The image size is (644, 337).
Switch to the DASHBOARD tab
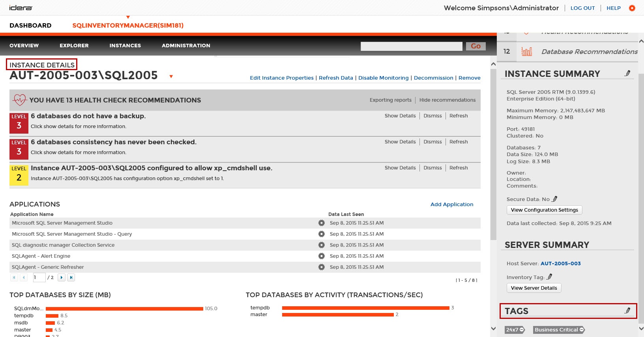30,26
